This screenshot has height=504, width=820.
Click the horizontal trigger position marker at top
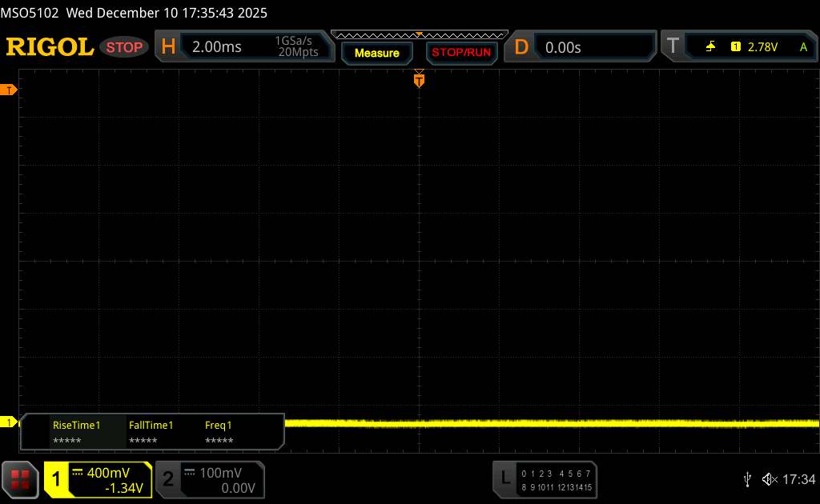pyautogui.click(x=419, y=79)
